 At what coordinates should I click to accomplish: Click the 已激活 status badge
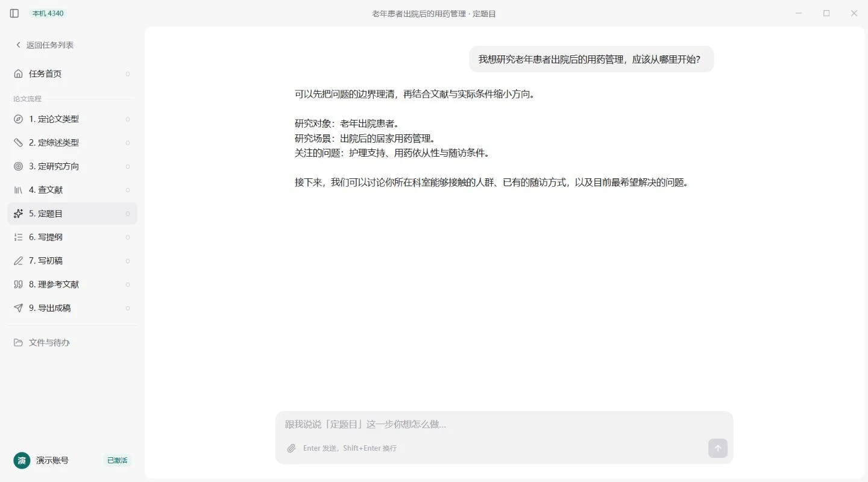tap(117, 460)
